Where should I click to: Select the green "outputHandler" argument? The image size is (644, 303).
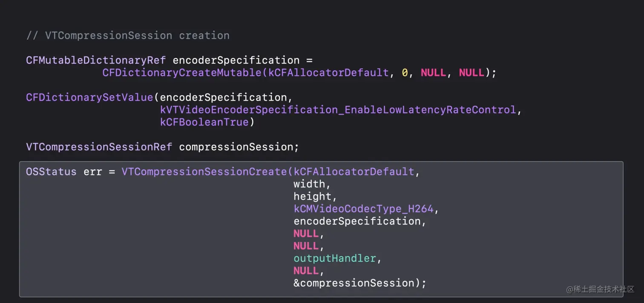tap(335, 258)
